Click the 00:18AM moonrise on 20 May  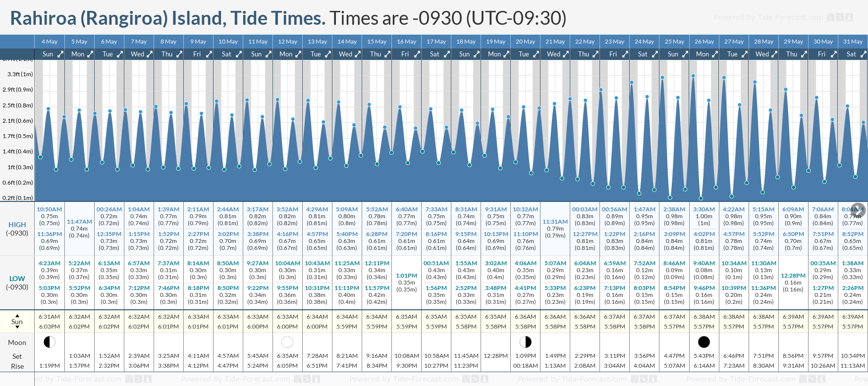coord(526,366)
